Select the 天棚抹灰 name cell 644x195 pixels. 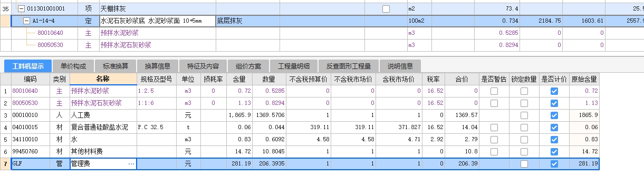pyautogui.click(x=157, y=9)
